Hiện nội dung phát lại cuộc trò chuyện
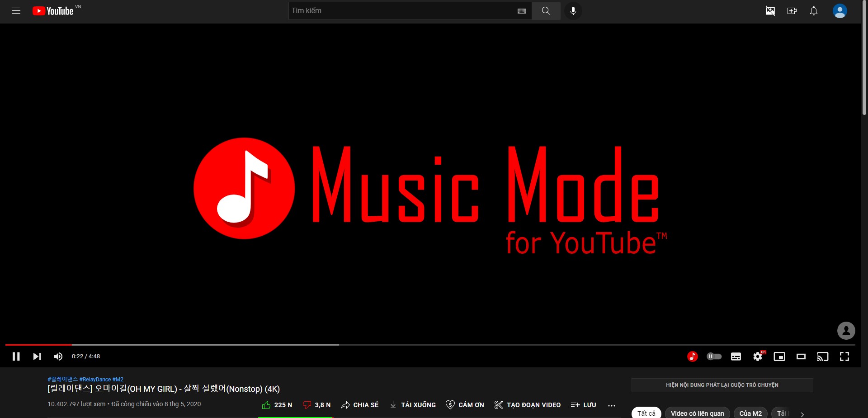The image size is (868, 418). pyautogui.click(x=722, y=385)
